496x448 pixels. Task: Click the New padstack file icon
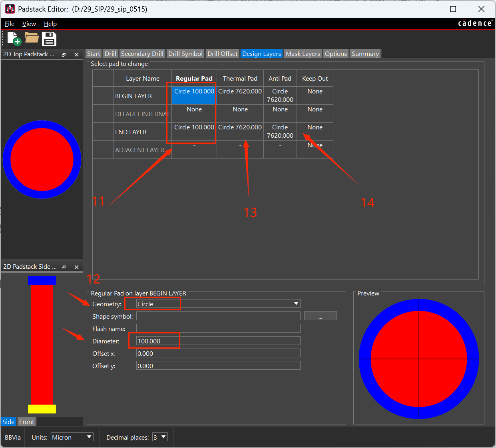coord(14,39)
